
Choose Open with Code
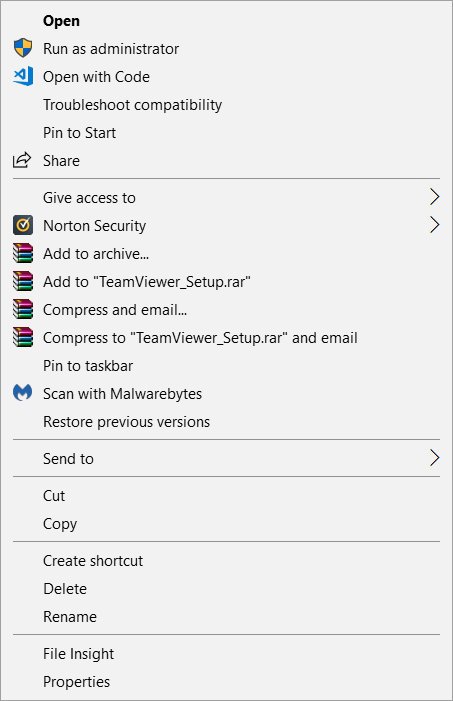pyautogui.click(x=226, y=76)
